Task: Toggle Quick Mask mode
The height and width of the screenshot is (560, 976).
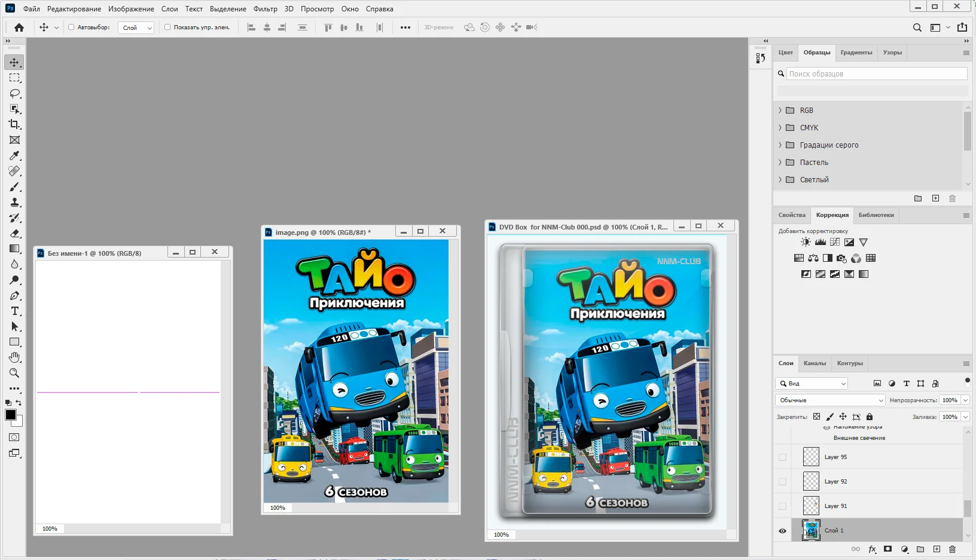Action: [14, 437]
